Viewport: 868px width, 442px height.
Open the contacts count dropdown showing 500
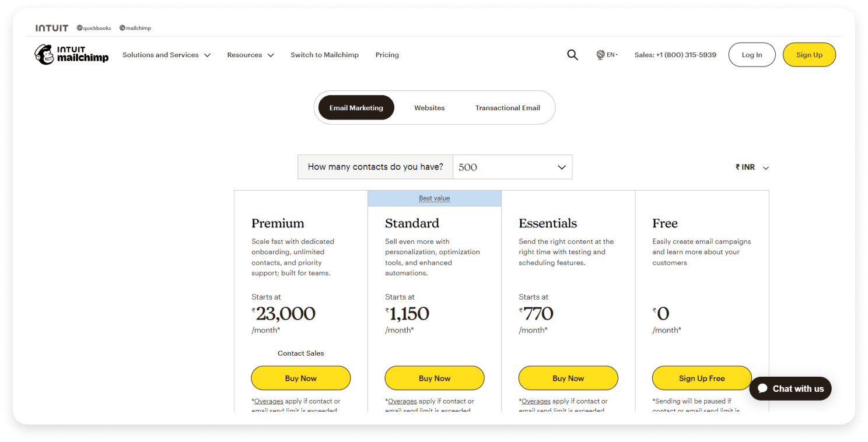point(512,167)
